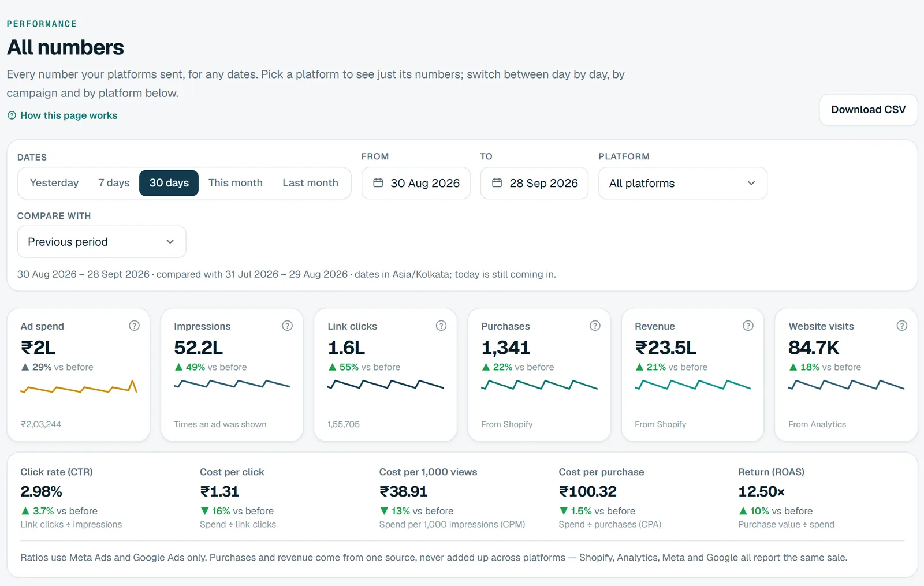Click the 55% vs before change
Screen dimensions: 924x586
point(364,367)
